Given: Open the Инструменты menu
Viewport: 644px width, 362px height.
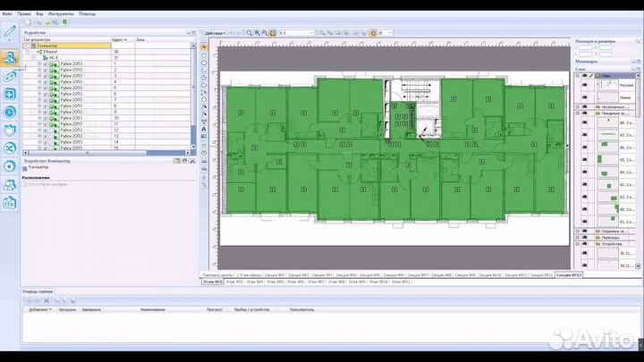Looking at the screenshot, I should click(63, 14).
